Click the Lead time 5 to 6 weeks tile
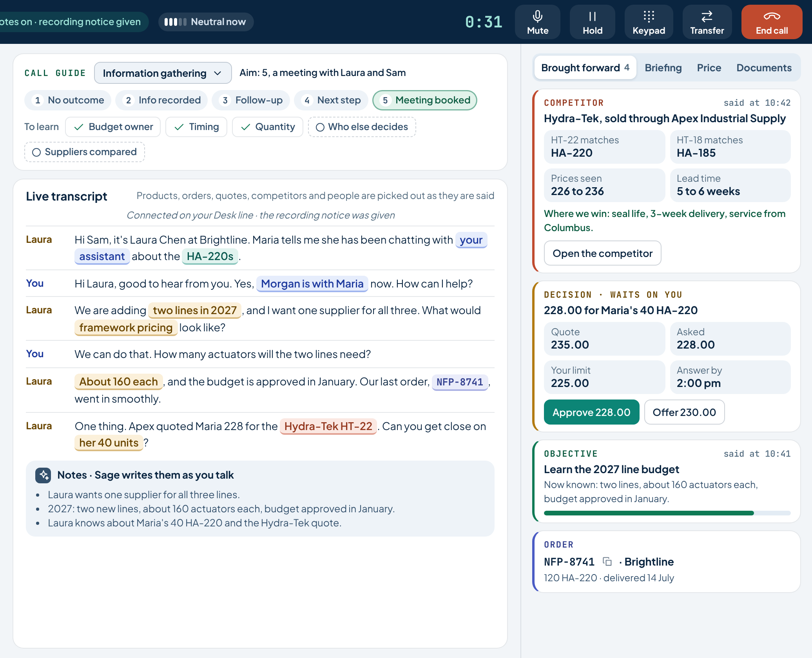Screen dimensions: 812x658 click(x=730, y=185)
